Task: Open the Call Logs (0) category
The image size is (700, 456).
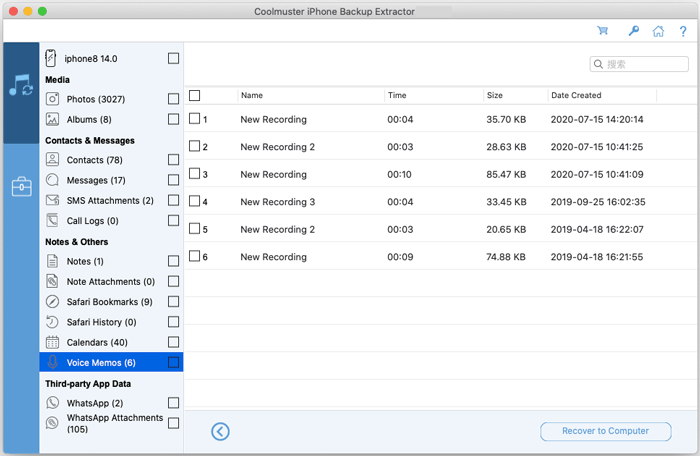Action: 92,221
